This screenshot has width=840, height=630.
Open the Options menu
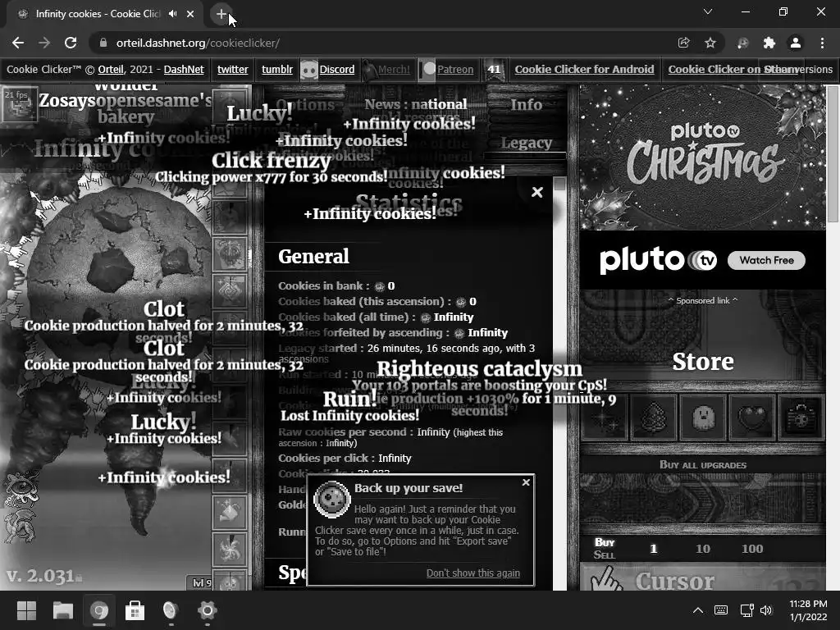[x=305, y=104]
